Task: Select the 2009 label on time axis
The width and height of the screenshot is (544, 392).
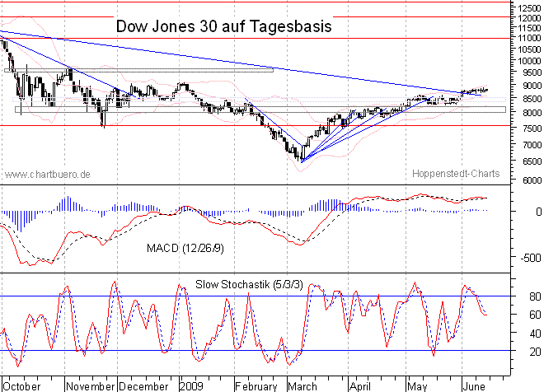Action: (191, 386)
